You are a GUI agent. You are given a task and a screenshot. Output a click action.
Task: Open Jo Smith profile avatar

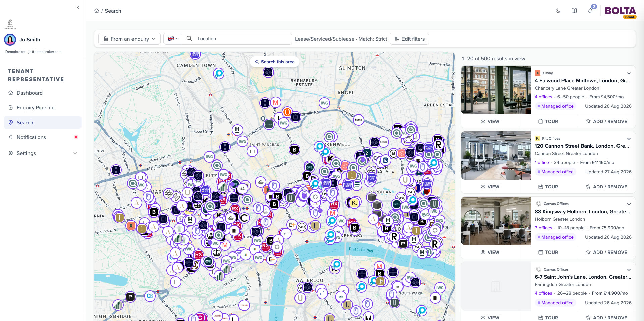click(10, 40)
